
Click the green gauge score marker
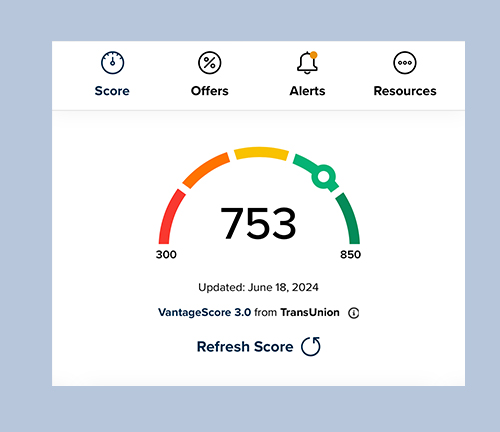(323, 177)
